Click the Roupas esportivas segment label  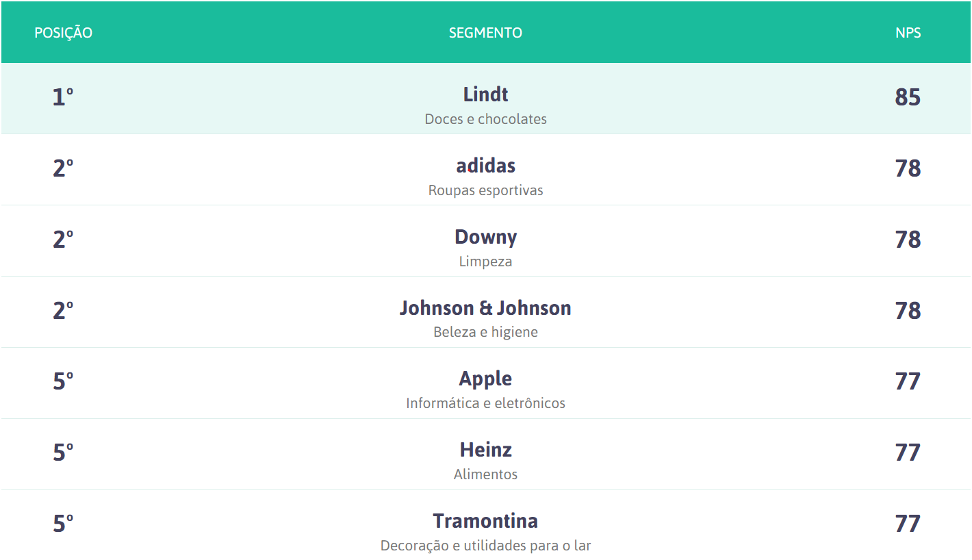pyautogui.click(x=485, y=190)
